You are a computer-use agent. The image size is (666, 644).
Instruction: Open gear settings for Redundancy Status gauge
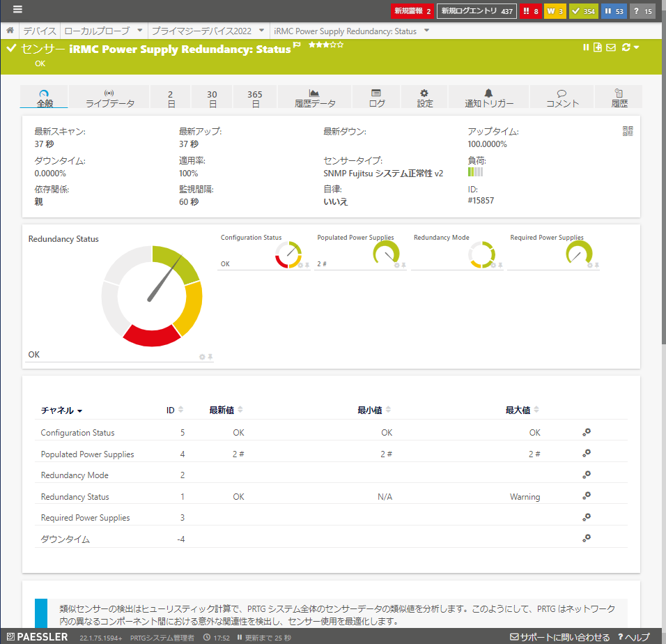[202, 357]
